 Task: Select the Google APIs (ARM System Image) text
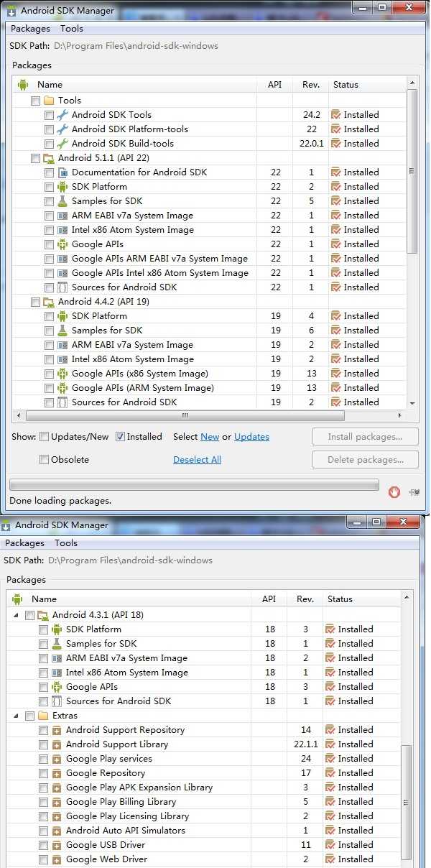[143, 388]
